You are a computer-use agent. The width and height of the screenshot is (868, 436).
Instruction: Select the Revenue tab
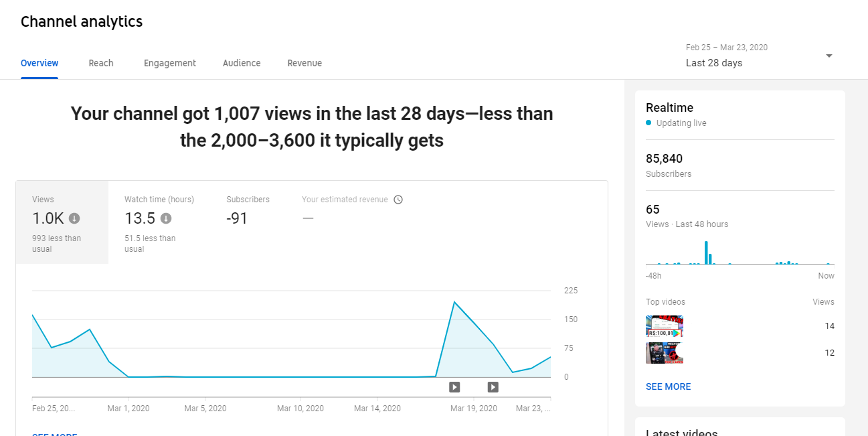click(305, 63)
